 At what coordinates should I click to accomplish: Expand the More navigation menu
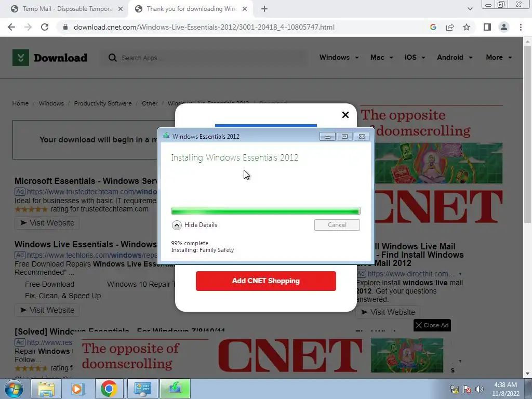point(499,57)
